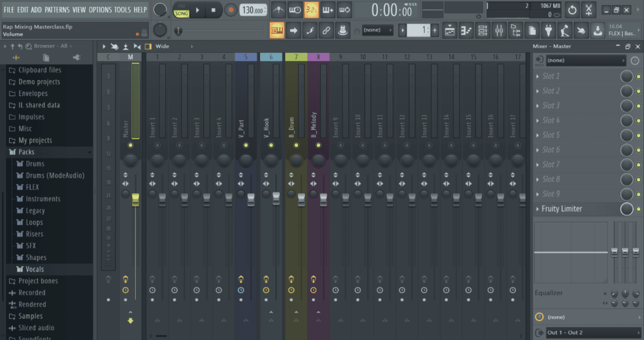Click the Stop transport button
The height and width of the screenshot is (340, 644).
coord(214,10)
